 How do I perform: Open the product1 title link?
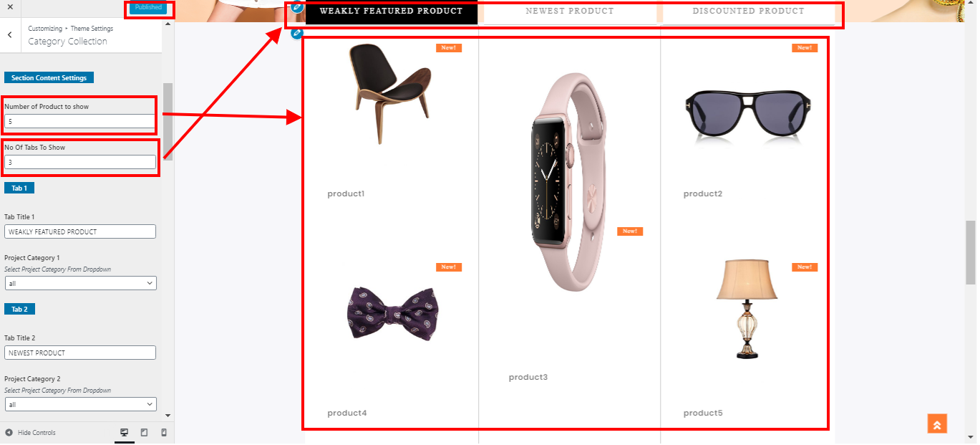[x=346, y=194]
